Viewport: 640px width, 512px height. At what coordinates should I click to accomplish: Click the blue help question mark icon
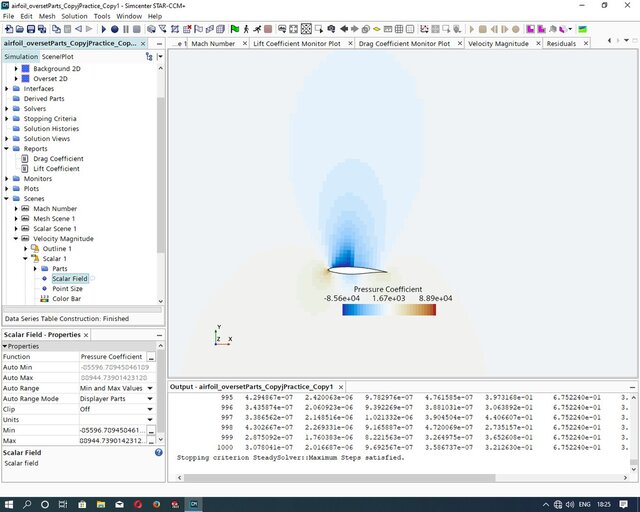click(159, 452)
